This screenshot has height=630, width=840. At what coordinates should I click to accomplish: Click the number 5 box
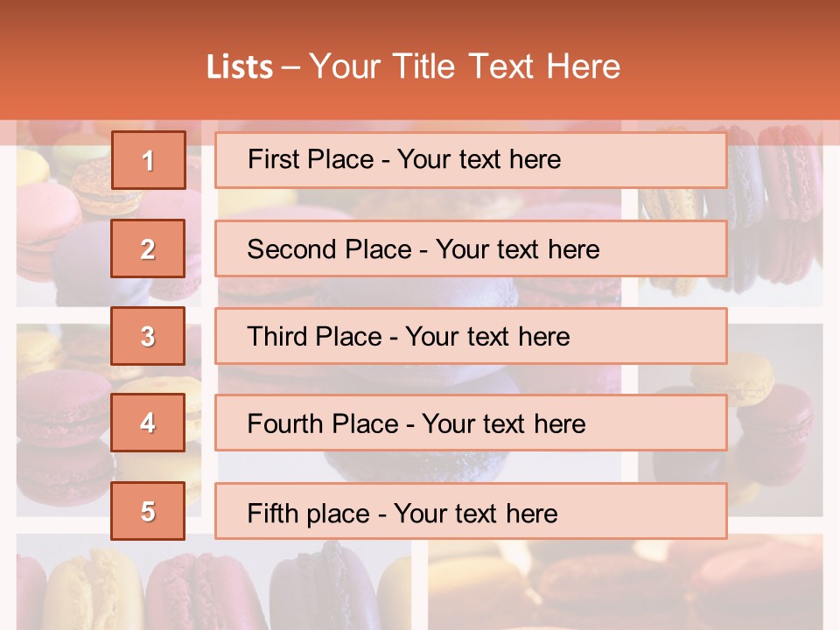pos(148,511)
